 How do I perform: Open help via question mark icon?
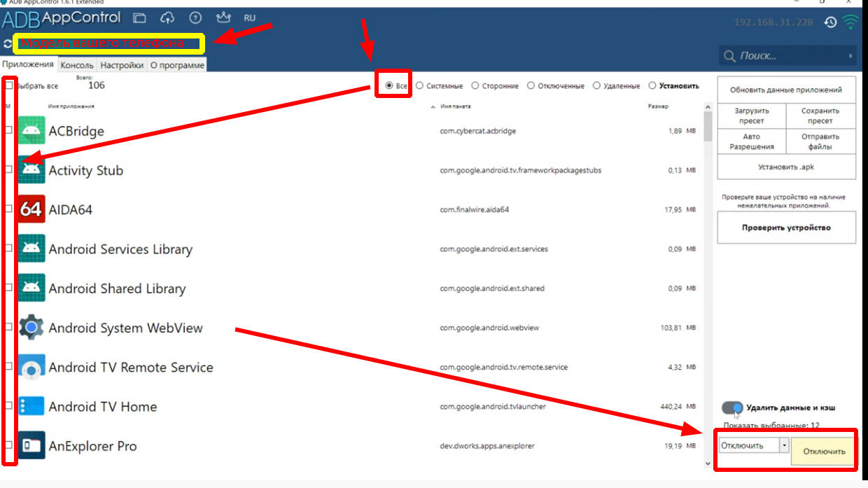195,18
